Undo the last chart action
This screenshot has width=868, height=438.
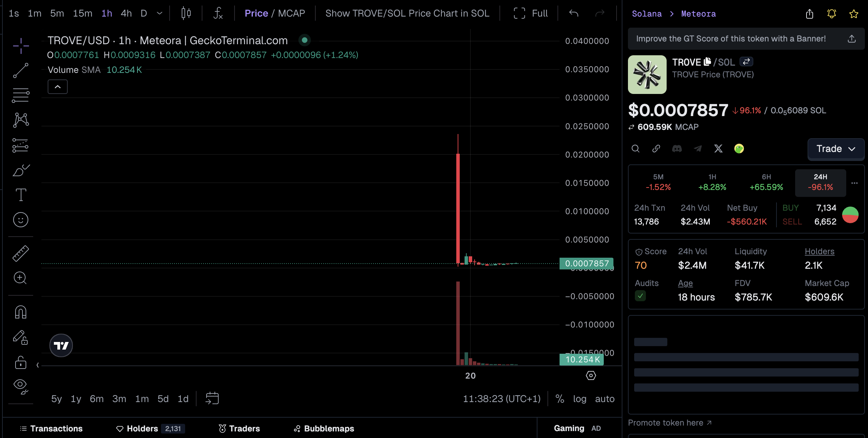pos(573,13)
